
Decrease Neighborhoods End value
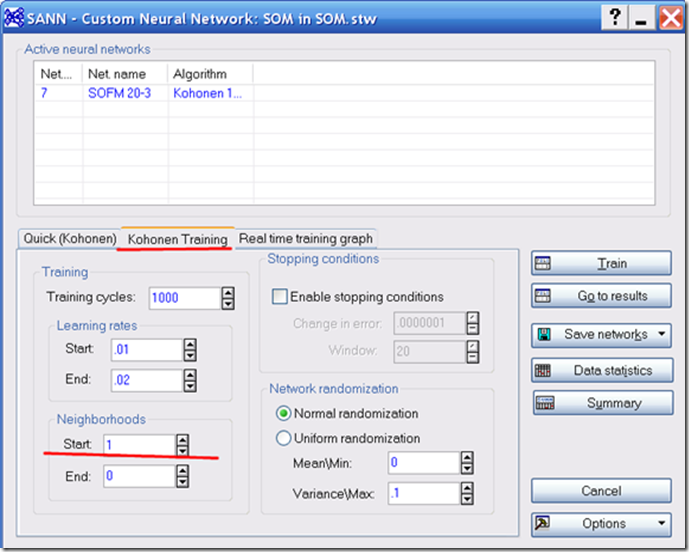point(182,482)
